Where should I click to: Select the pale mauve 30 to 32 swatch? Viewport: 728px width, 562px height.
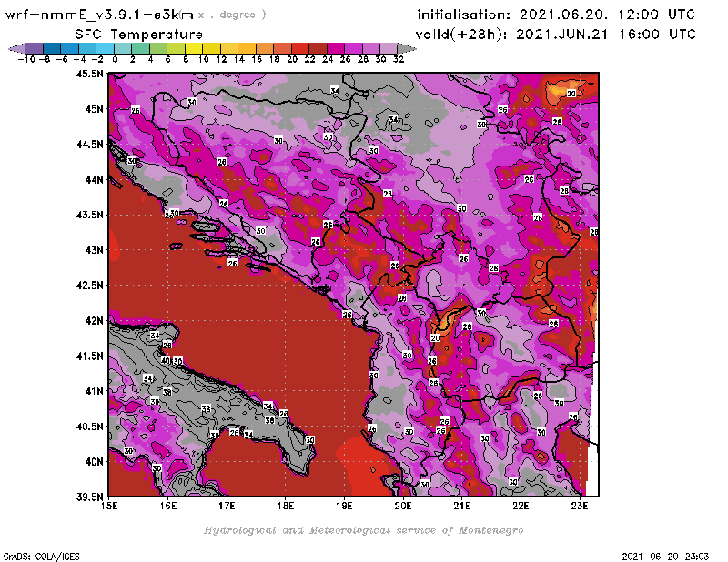(389, 48)
